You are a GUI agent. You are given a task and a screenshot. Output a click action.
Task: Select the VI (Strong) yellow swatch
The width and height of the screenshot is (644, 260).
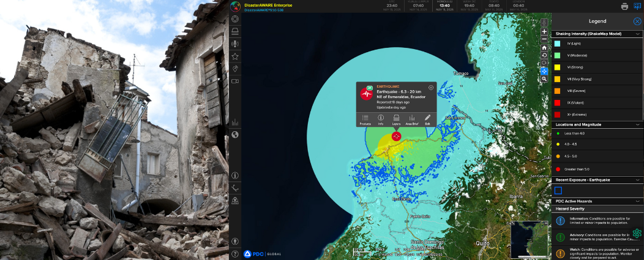click(558, 67)
